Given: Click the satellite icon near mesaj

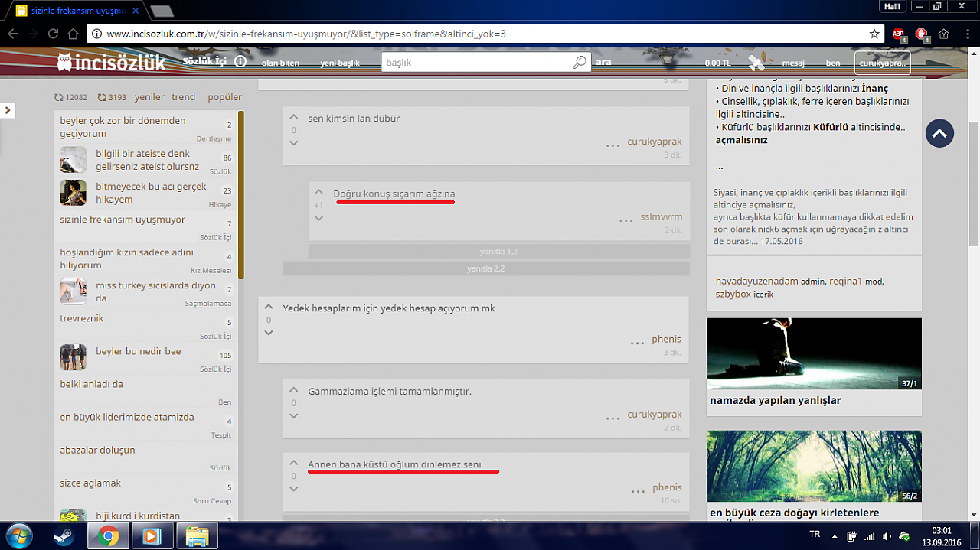Looking at the screenshot, I should (756, 63).
